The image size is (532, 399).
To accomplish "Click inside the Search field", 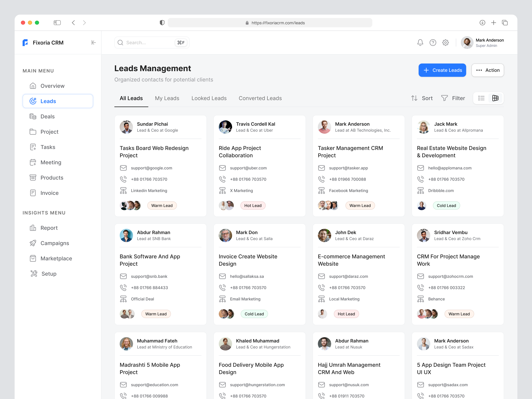I will [144, 43].
